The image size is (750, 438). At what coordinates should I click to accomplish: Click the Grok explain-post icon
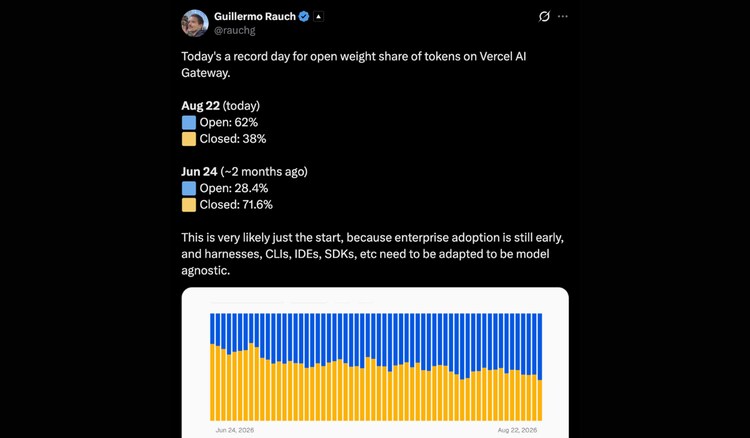click(544, 16)
